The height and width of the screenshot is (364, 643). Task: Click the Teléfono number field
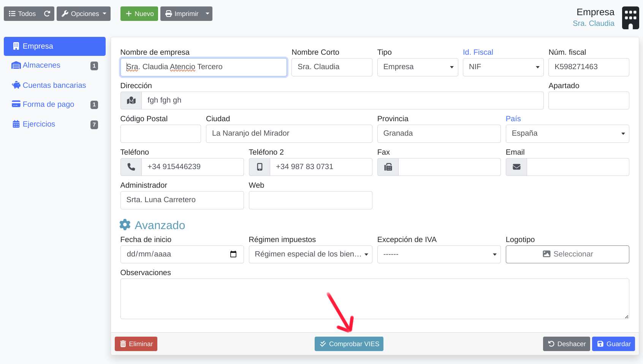click(x=193, y=167)
